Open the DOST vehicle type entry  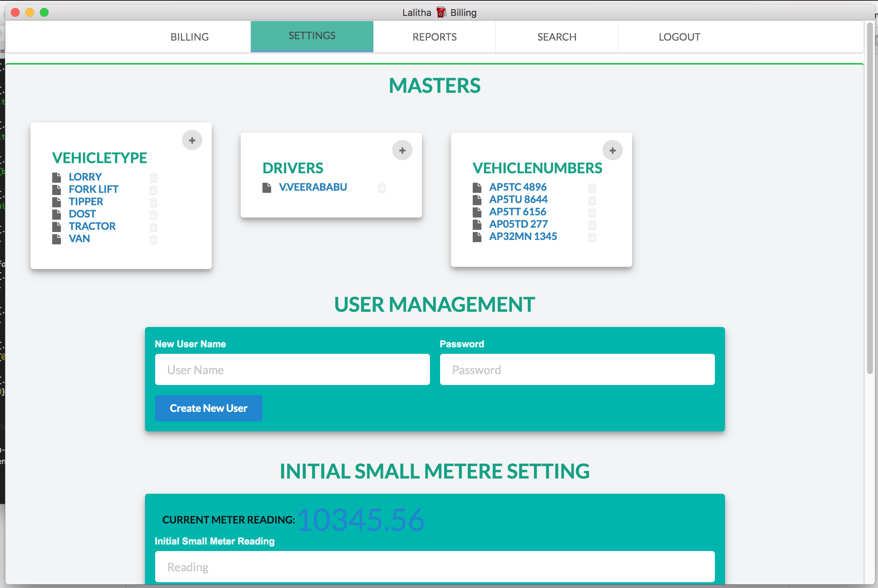tap(82, 214)
